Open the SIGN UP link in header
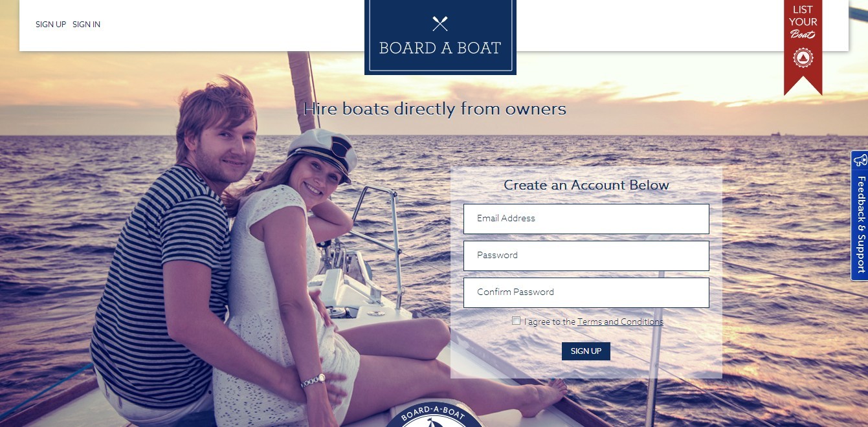868x427 pixels. (x=50, y=25)
